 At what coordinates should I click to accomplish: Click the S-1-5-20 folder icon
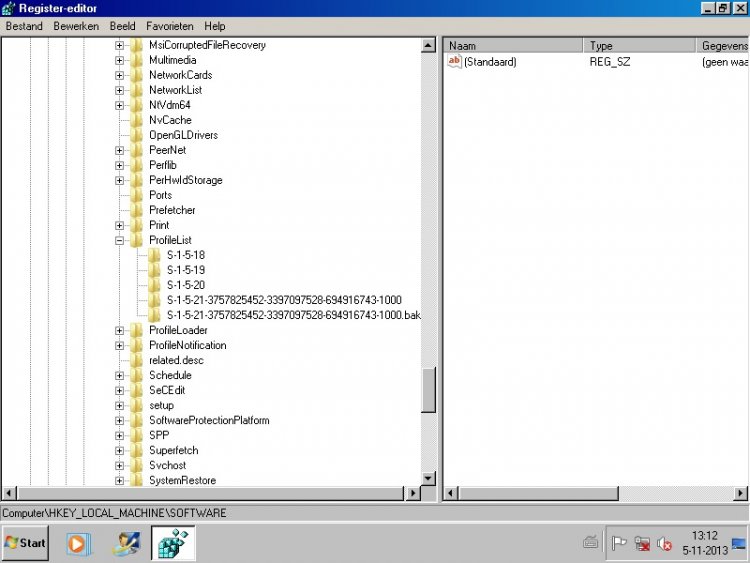154,285
